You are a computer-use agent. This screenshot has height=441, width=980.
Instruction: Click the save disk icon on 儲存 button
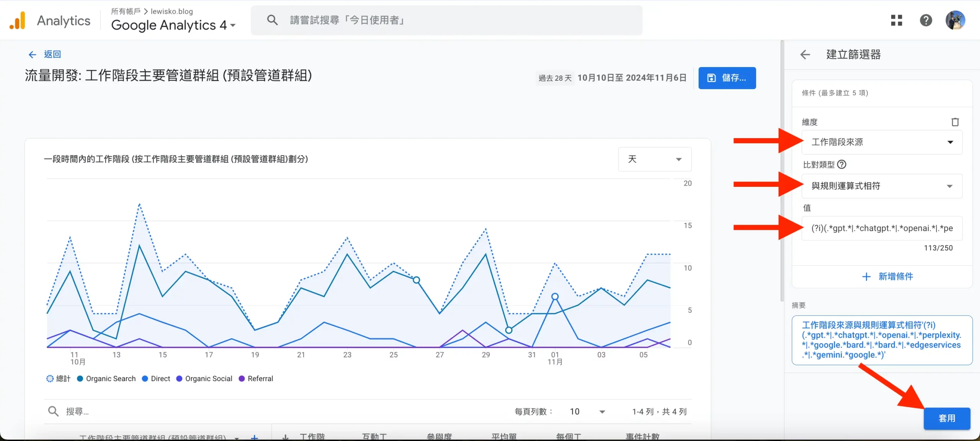[711, 78]
